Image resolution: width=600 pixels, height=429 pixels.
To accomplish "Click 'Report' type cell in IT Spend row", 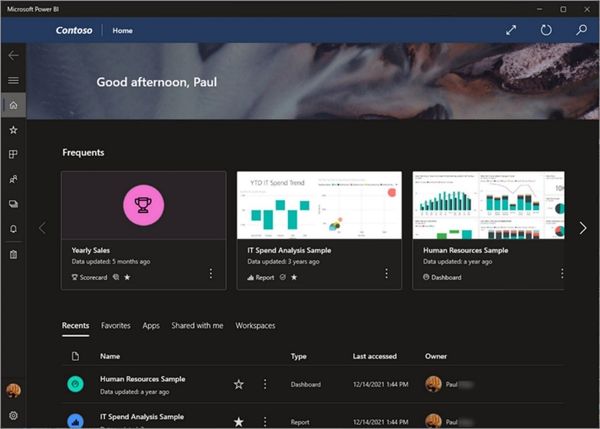I will pyautogui.click(x=300, y=422).
